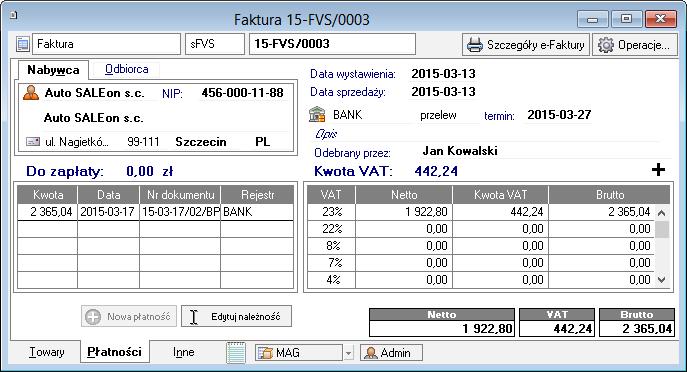Click the VAT table scroll down arrow
687x372 pixels.
[x=662, y=280]
